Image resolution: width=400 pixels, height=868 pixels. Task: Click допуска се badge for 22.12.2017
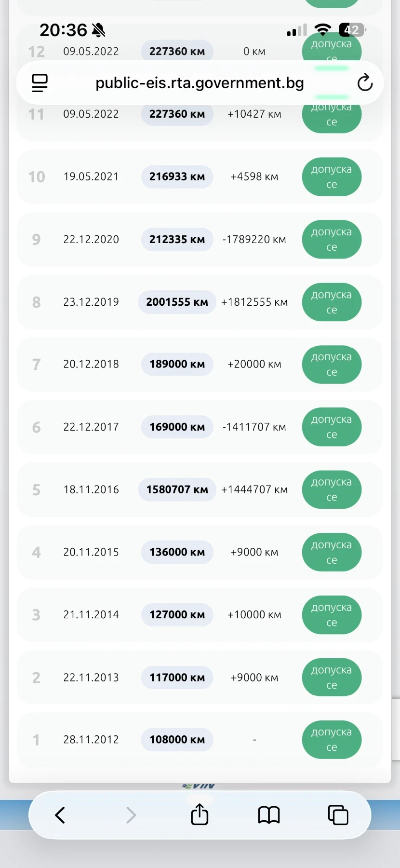(x=332, y=427)
